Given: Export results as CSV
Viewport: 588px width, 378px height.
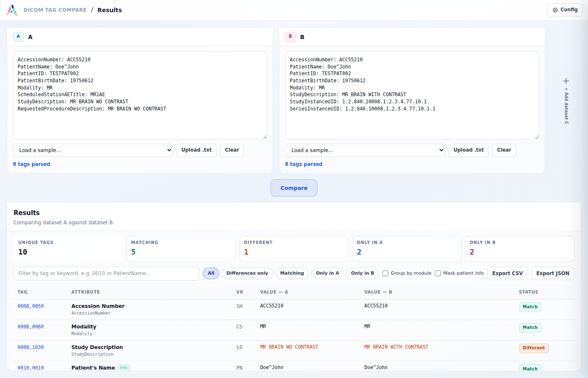Looking at the screenshot, I should (x=507, y=273).
